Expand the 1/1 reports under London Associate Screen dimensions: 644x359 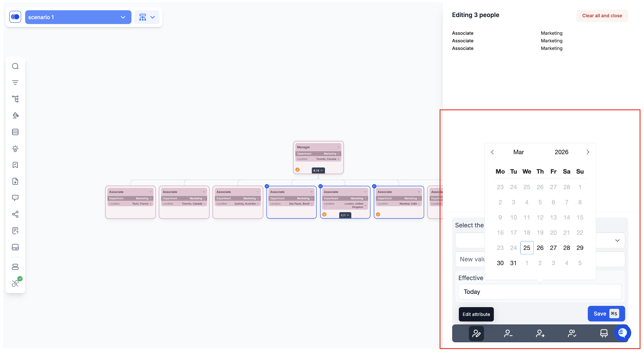click(x=345, y=215)
